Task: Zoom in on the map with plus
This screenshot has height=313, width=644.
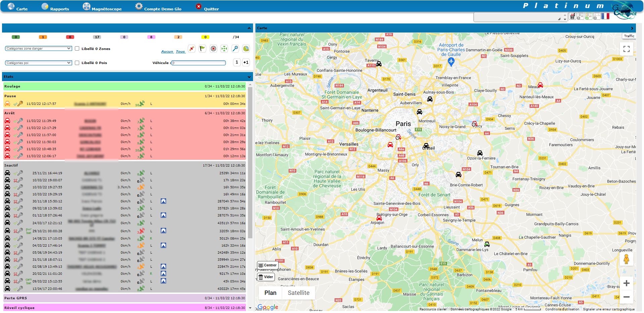Action: click(626, 284)
